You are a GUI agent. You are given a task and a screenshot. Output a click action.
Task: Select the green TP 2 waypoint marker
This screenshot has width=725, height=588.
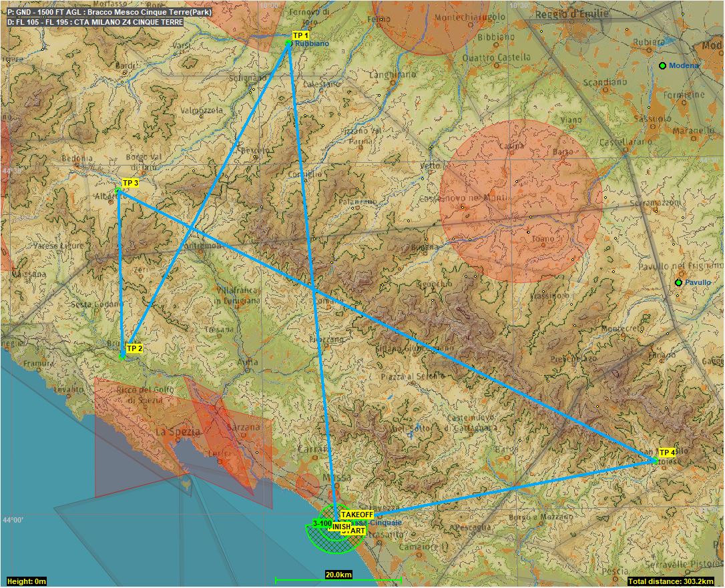[x=122, y=357]
